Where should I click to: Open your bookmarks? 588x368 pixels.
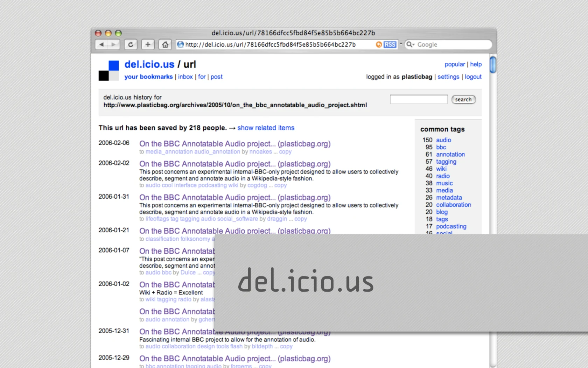[x=148, y=77]
